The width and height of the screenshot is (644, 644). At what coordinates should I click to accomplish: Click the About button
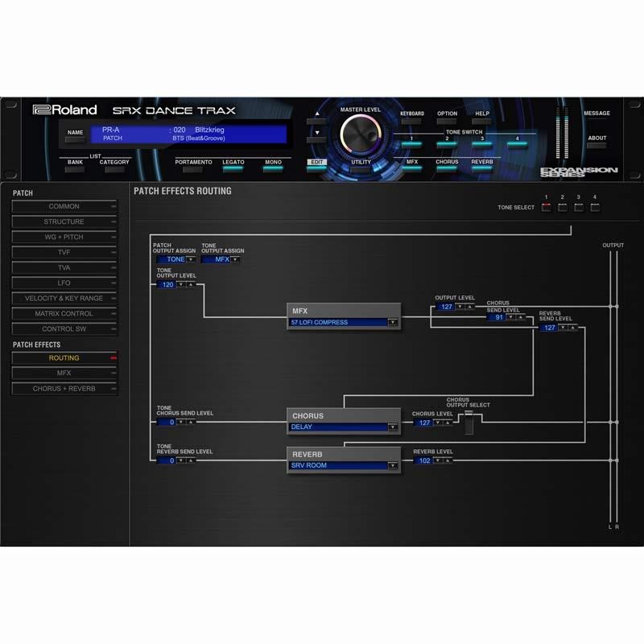pos(597,145)
